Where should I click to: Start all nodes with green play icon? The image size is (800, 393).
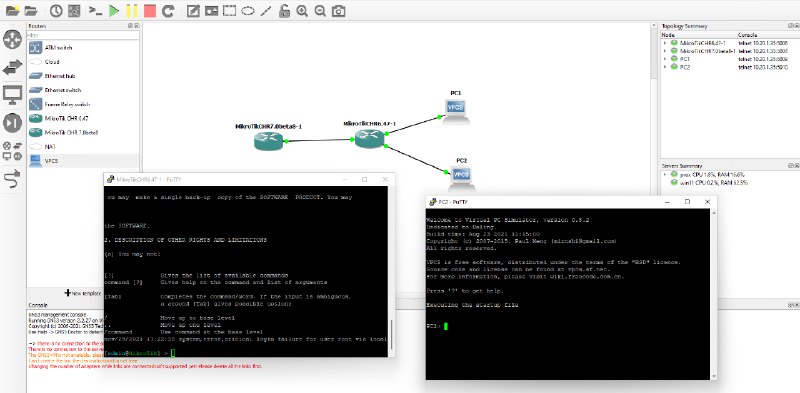pyautogui.click(x=114, y=10)
